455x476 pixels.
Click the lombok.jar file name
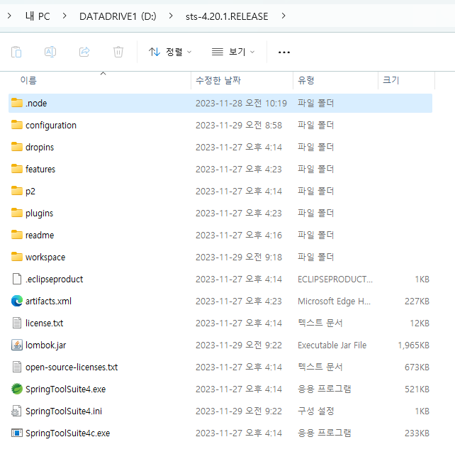[x=46, y=345]
